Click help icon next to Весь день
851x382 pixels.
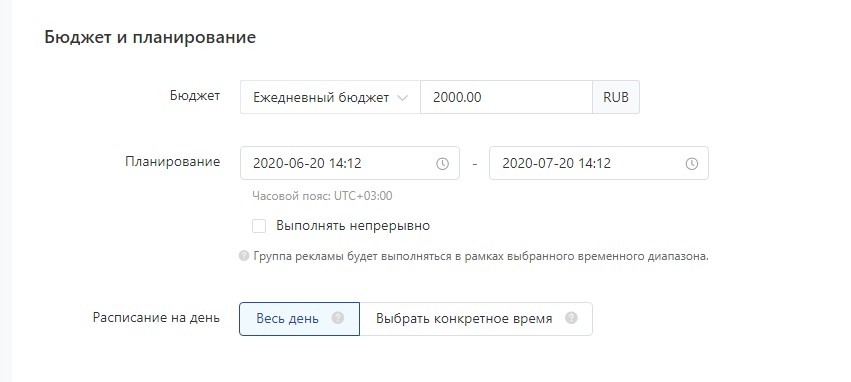[338, 318]
